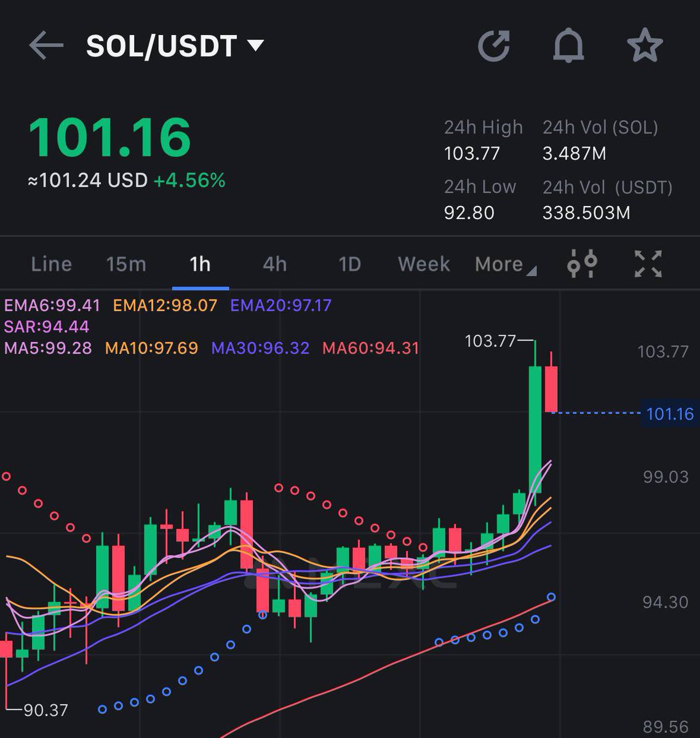Add pair to favorites star

click(645, 46)
